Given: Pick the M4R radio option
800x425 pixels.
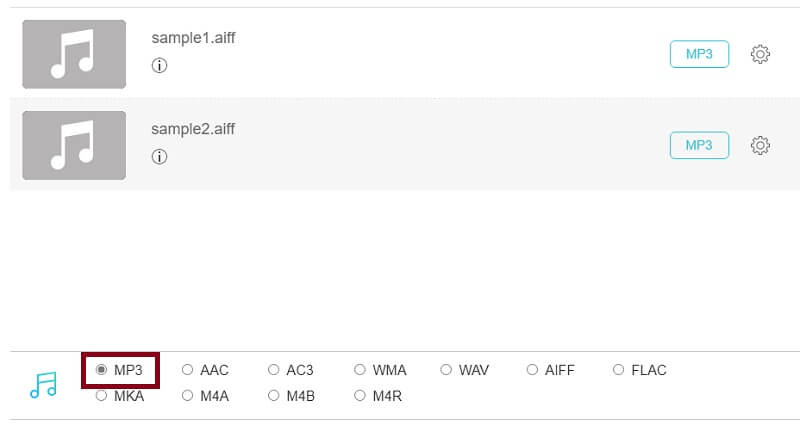Looking at the screenshot, I should pyautogui.click(x=360, y=396).
